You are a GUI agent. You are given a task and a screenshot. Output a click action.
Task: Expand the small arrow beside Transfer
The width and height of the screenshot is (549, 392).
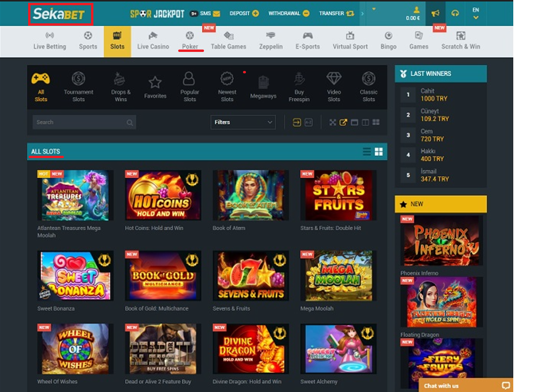362,14
